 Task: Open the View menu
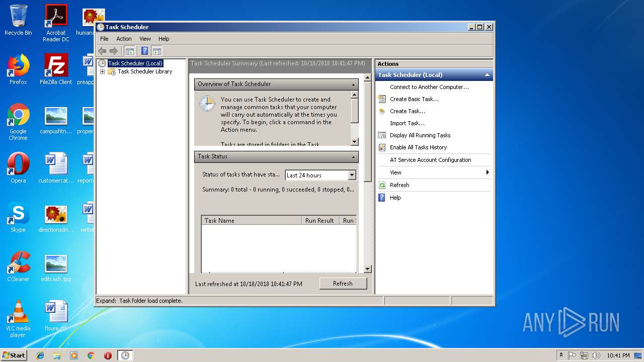point(145,39)
